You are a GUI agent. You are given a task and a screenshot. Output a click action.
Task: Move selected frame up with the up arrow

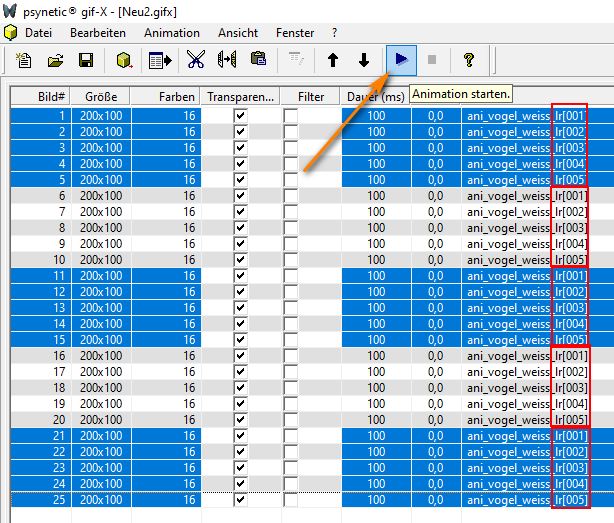333,60
